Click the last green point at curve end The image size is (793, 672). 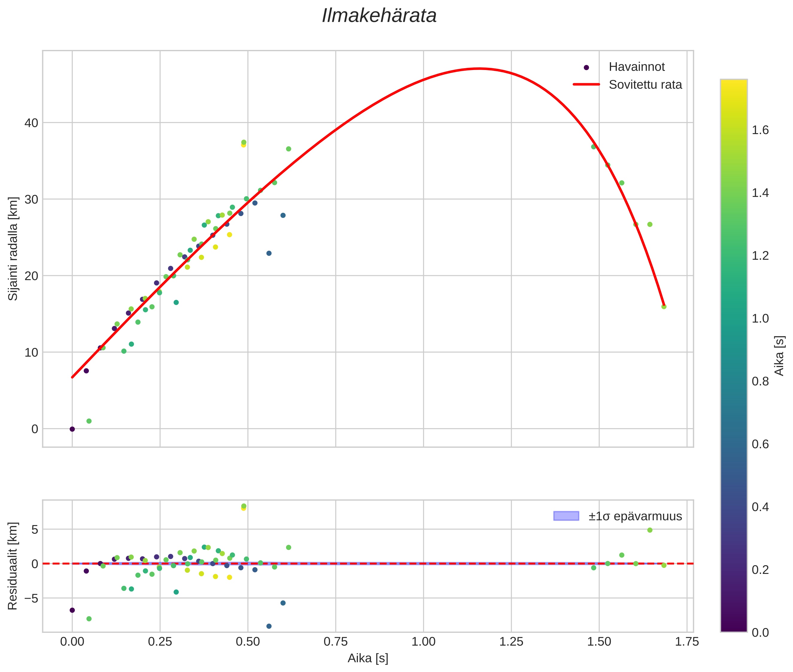pyautogui.click(x=664, y=307)
